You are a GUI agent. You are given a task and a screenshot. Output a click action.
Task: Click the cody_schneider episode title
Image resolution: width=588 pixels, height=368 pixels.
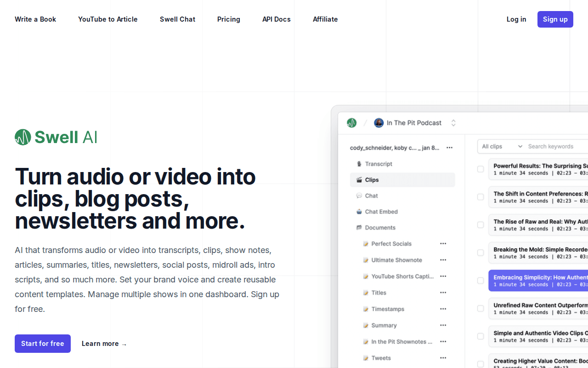click(395, 148)
